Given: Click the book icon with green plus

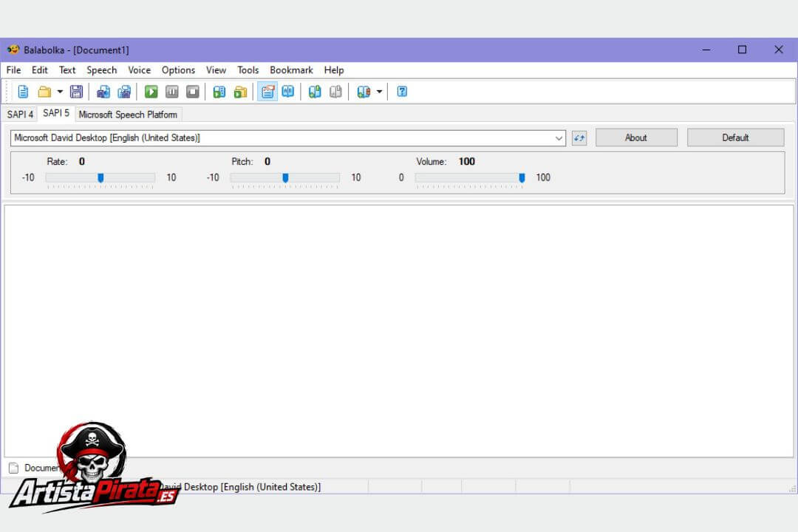Looking at the screenshot, I should tap(315, 92).
